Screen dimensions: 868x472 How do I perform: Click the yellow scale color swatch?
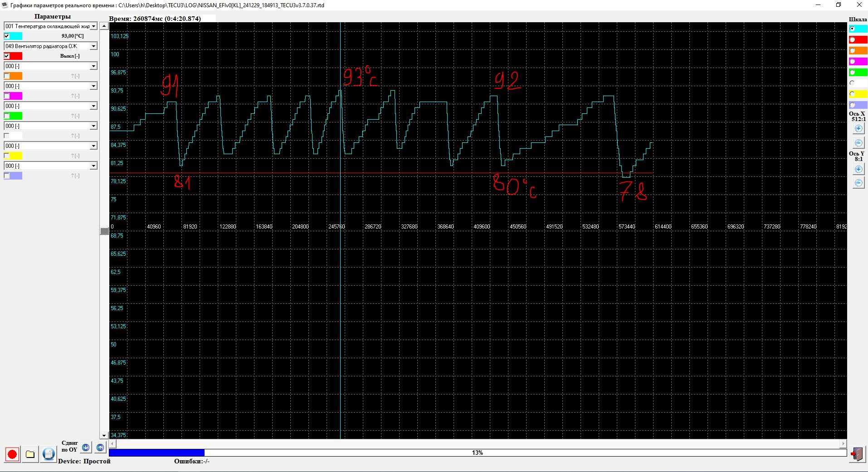coord(858,94)
